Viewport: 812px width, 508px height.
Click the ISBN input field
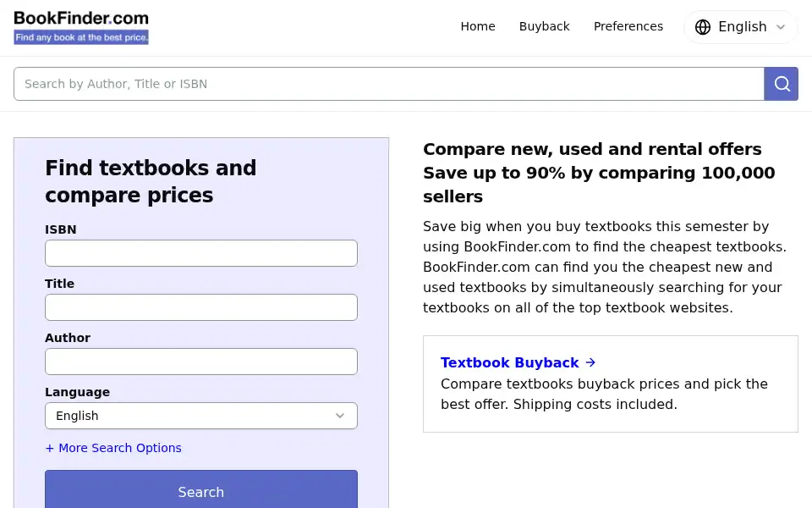(x=201, y=253)
